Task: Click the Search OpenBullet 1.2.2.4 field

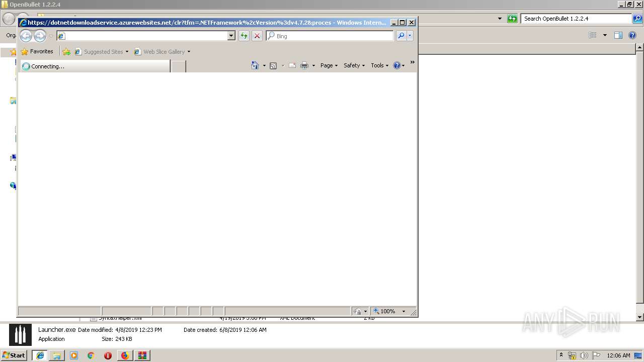Action: pyautogui.click(x=576, y=19)
